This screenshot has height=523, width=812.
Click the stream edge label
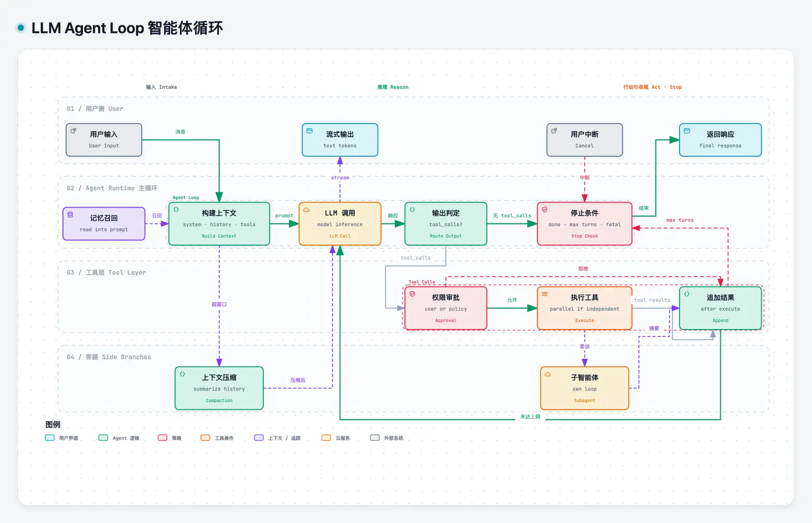(340, 178)
